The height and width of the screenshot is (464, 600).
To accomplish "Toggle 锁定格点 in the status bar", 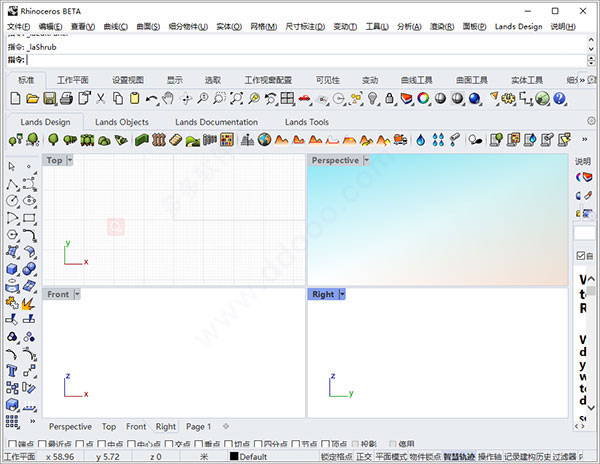I will coord(337,456).
